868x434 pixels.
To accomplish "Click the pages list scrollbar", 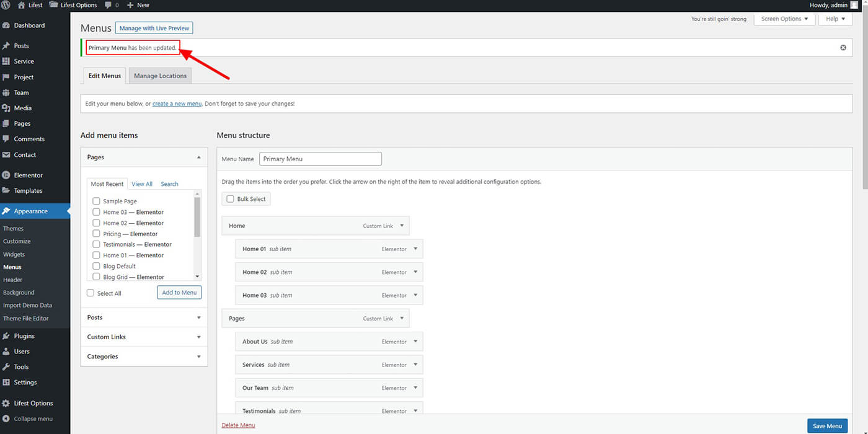I will click(197, 217).
